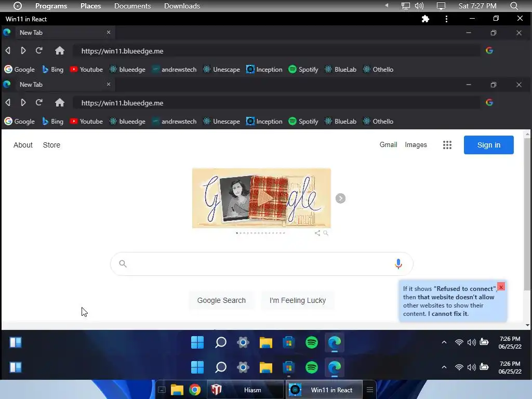Screen dimensions: 532x399
Task: Open Spotify in the lower Win11 taskbar
Action: (x=312, y=367)
